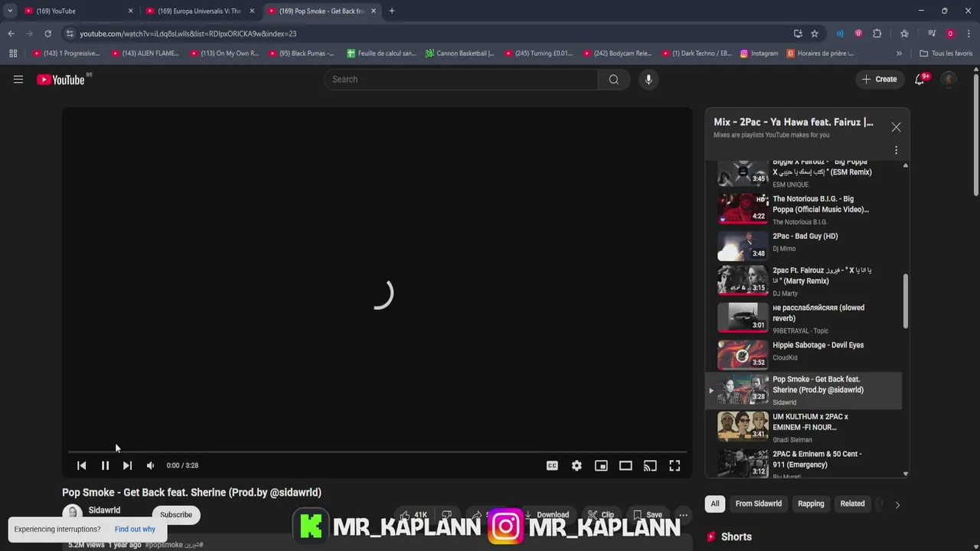The width and height of the screenshot is (980, 551).
Task: Open the Instagram bookmark
Action: (x=759, y=54)
